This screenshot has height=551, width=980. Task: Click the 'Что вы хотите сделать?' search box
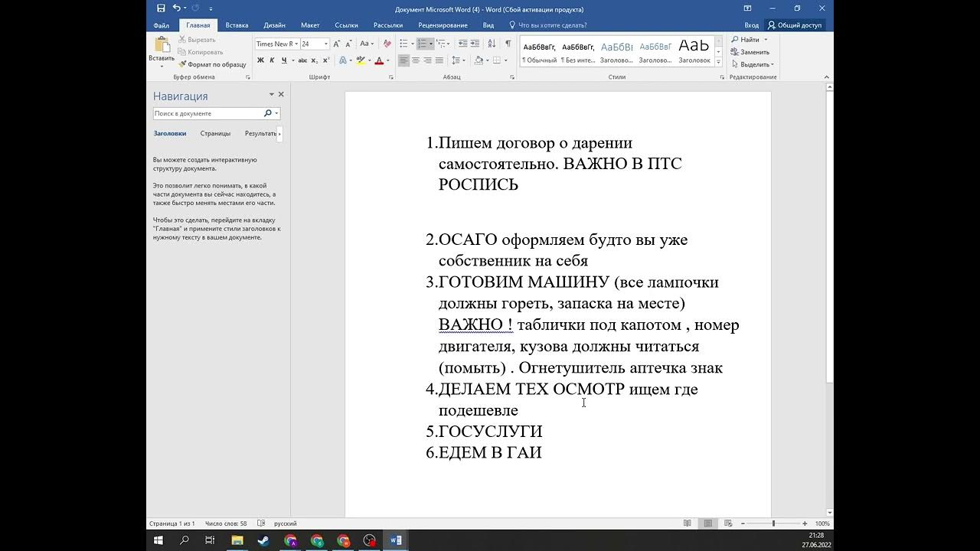tap(552, 25)
